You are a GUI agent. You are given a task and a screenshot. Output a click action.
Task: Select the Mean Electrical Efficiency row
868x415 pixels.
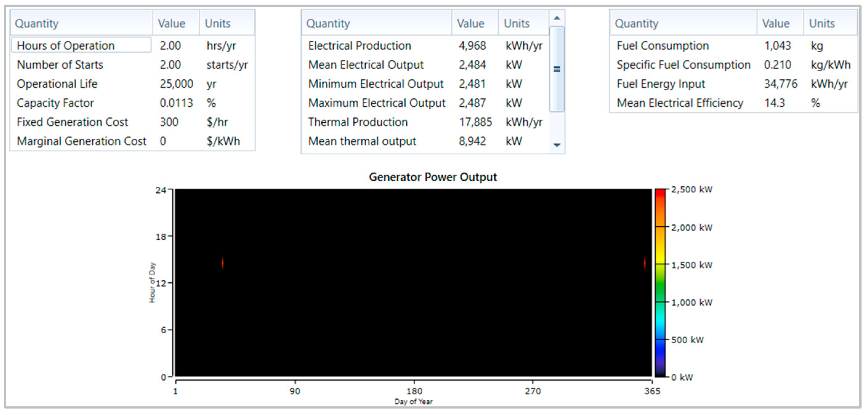tap(680, 103)
